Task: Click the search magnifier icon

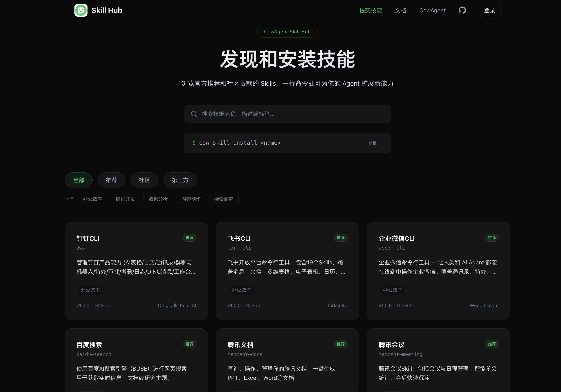Action: [194, 114]
